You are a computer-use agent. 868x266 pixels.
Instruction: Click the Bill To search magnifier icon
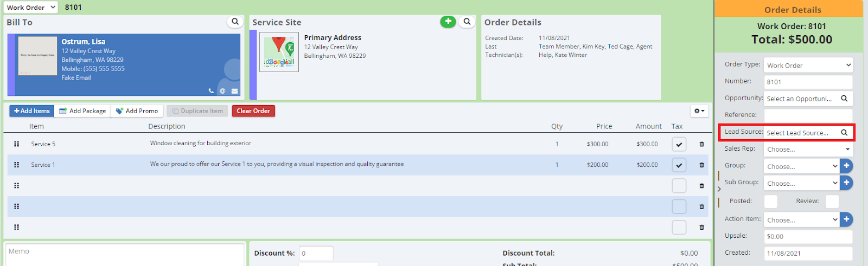pos(235,22)
